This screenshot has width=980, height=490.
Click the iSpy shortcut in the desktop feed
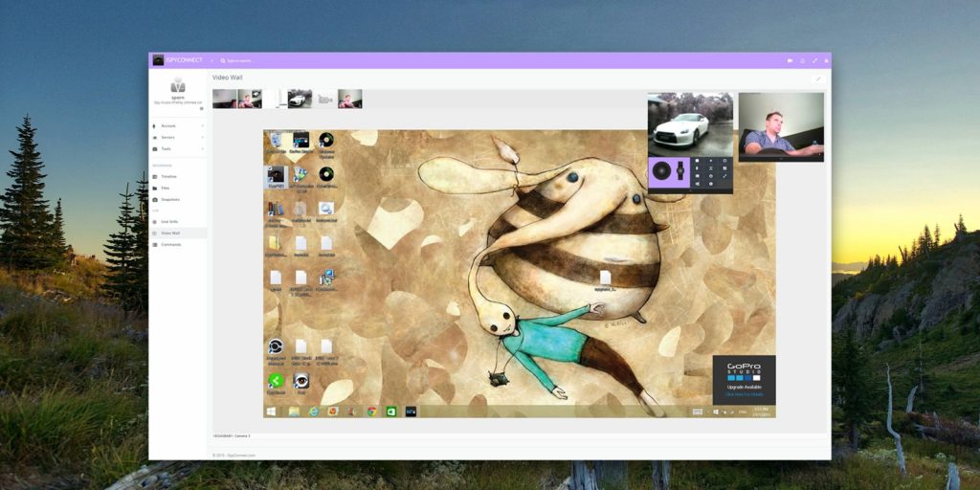click(276, 177)
